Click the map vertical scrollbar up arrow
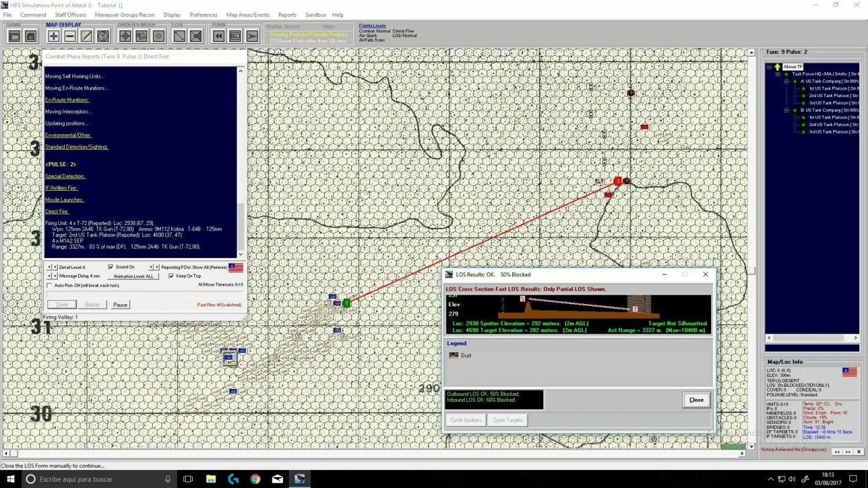The width and height of the screenshot is (868, 488). (x=752, y=53)
